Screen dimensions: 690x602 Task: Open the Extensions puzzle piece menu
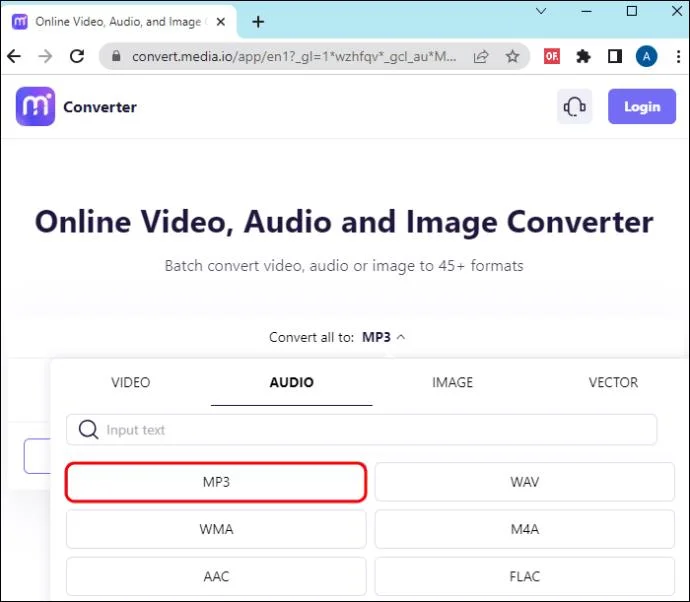[584, 56]
